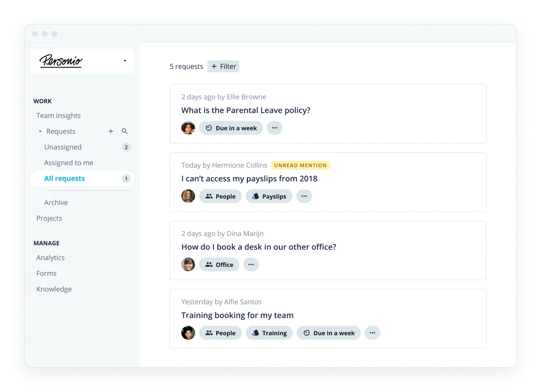Click People tag on Training booking request
Image resolution: width=541 pixels, height=392 pixels.
pos(220,333)
